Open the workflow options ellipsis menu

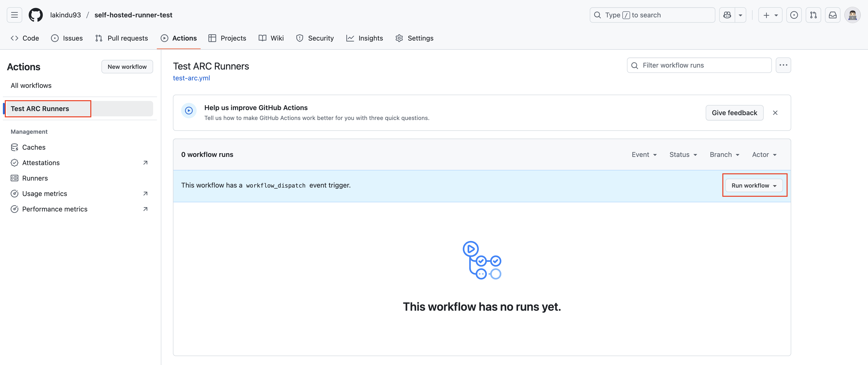tap(783, 65)
